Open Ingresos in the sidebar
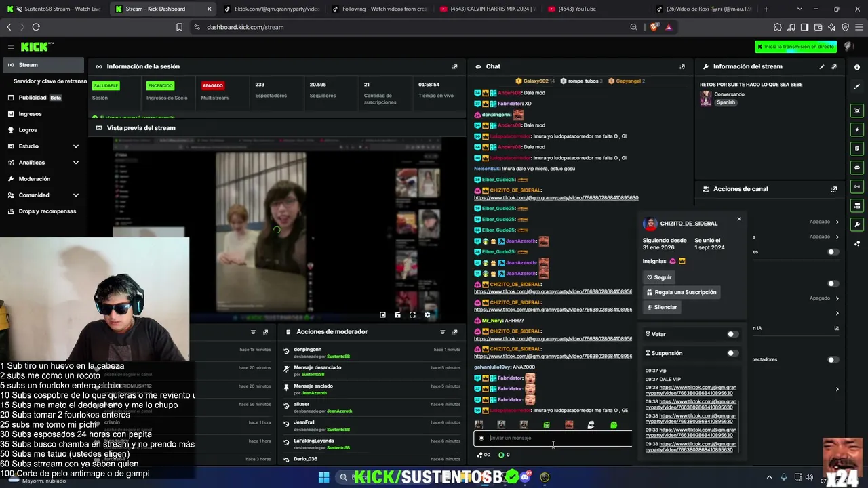This screenshot has height=488, width=868. [44, 114]
